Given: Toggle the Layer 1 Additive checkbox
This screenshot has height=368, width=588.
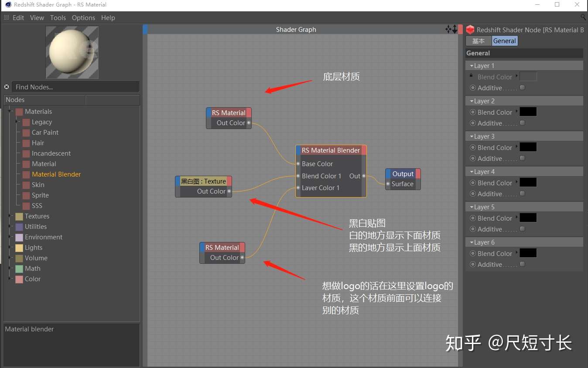Looking at the screenshot, I should (523, 87).
